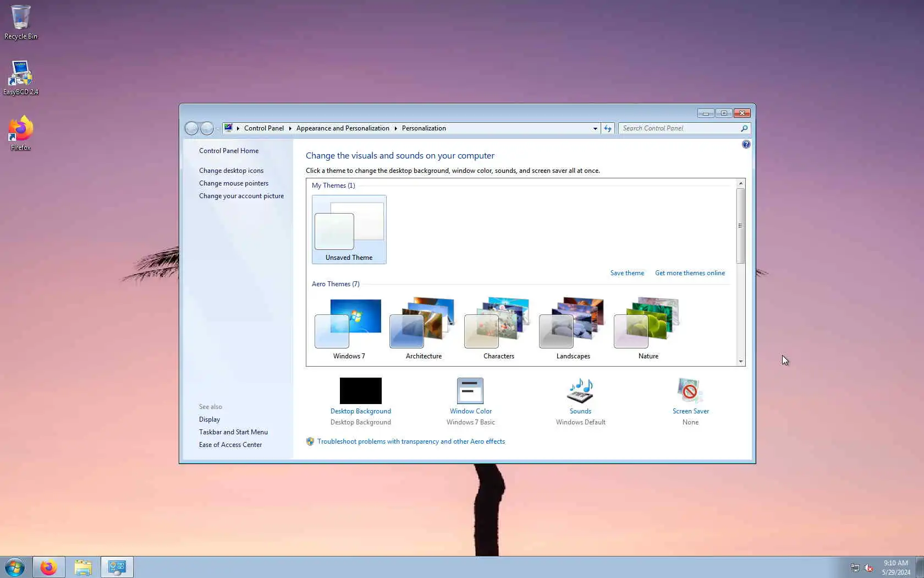Click the theme list scrollbar thumb
The width and height of the screenshot is (924, 578).
pyautogui.click(x=741, y=226)
